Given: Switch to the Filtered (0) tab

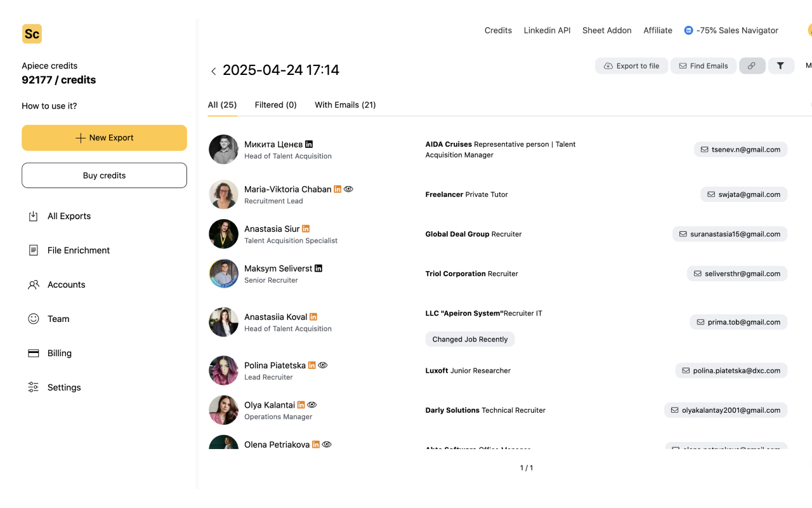Looking at the screenshot, I should coord(276,105).
